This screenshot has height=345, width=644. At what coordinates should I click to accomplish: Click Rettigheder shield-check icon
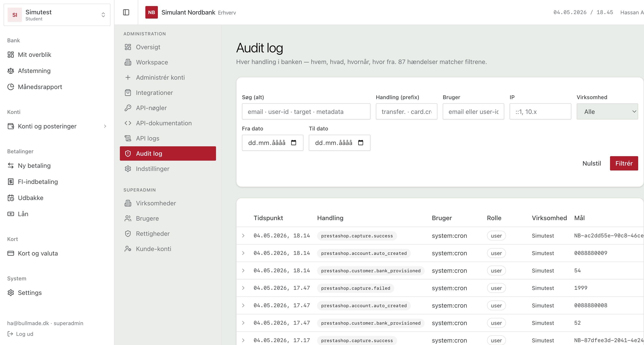point(128,234)
